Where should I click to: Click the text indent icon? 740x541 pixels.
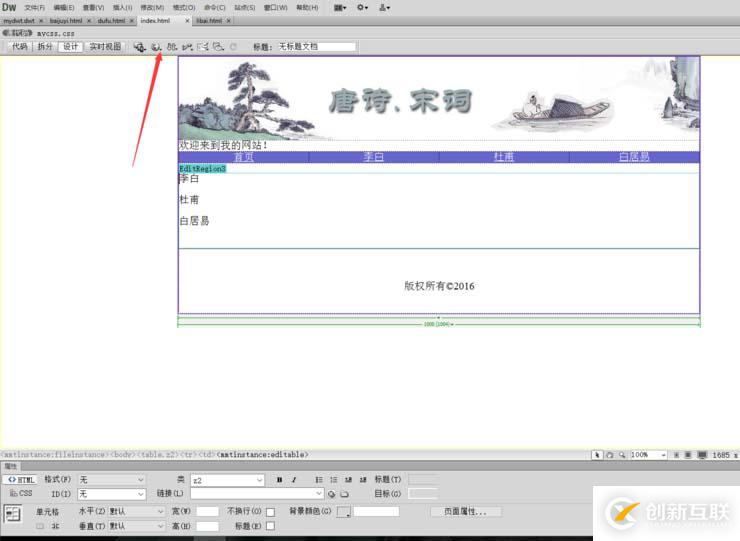coord(362,480)
